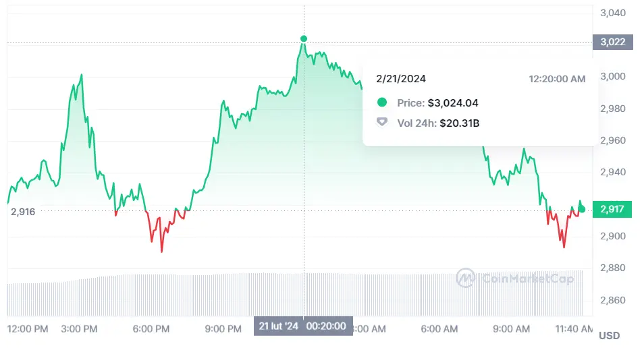This screenshot has width=644, height=352.
Task: Click the 00:20:00 crosshair time label
Action: pyautogui.click(x=326, y=326)
